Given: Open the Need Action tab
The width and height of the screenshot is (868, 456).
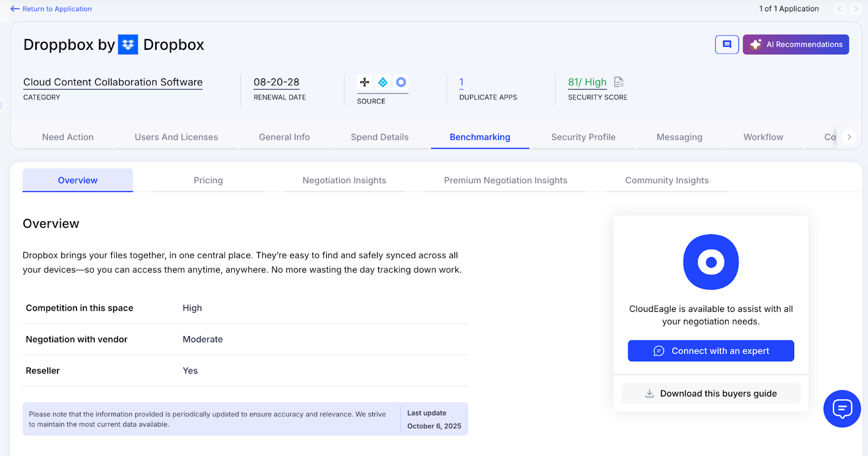Looking at the screenshot, I should (68, 137).
